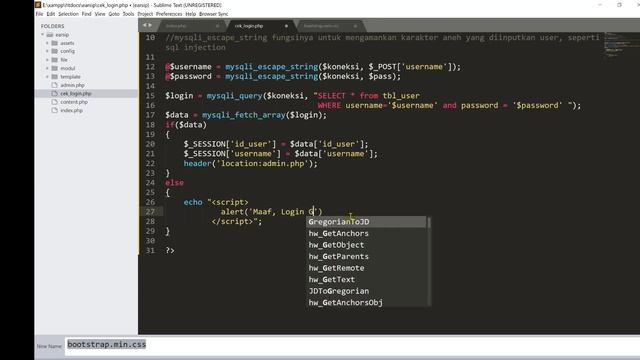This screenshot has height=360, width=640.
Task: Open the Selection menu
Action: (68, 14)
